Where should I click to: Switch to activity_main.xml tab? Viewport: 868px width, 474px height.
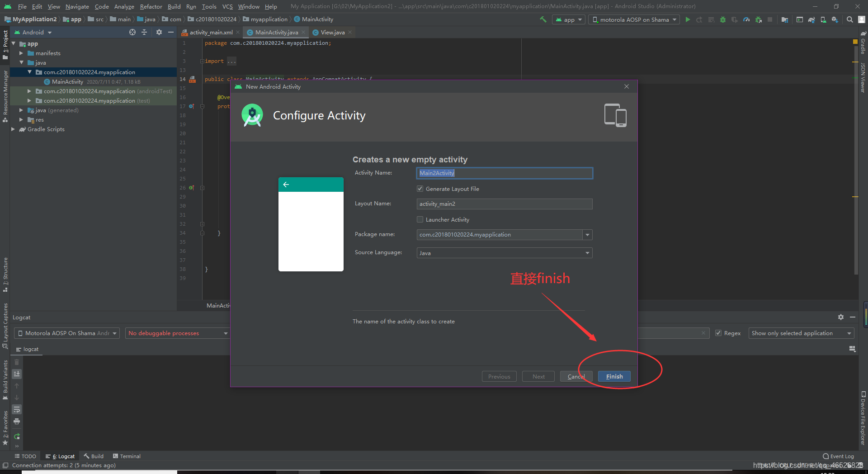(x=211, y=32)
